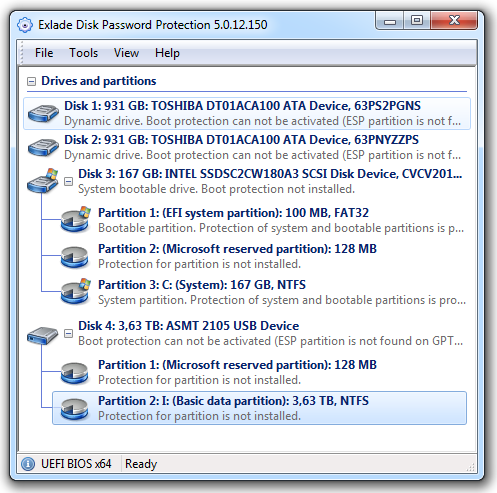Click the Disk 4 USB drive icon
The image size is (497, 493).
point(42,335)
